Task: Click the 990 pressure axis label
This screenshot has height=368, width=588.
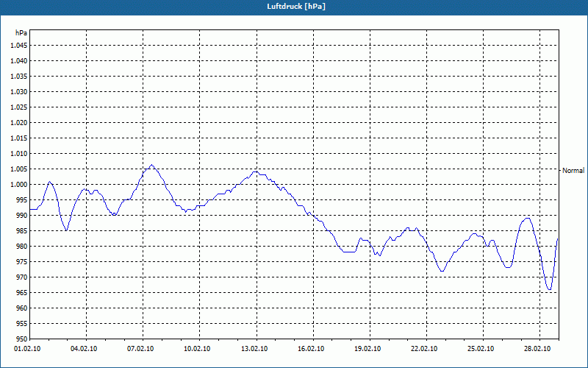Action: [x=22, y=215]
